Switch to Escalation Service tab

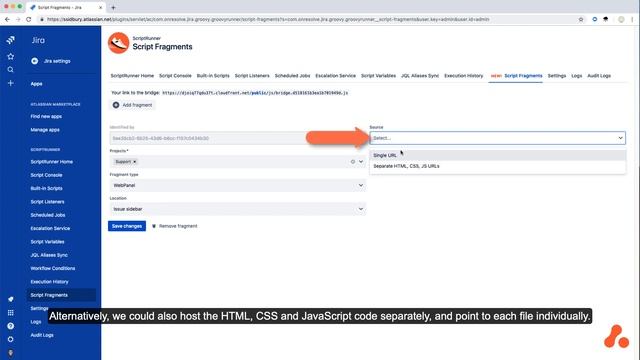point(336,76)
